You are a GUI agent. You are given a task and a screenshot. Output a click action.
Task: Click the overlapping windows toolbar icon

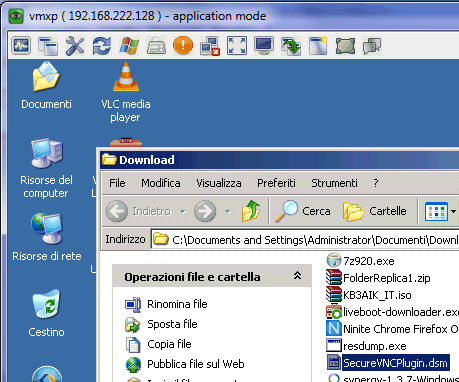coord(48,46)
